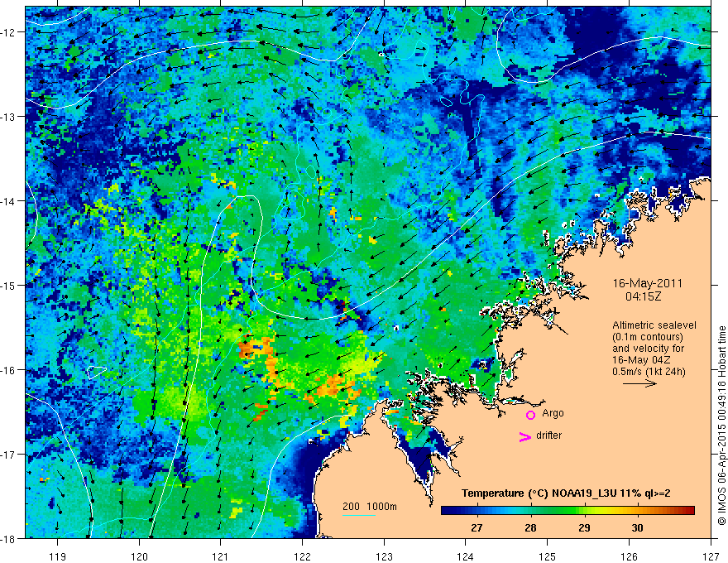Click the latitude axis label '-16'
The image size is (728, 563).
pos(9,370)
